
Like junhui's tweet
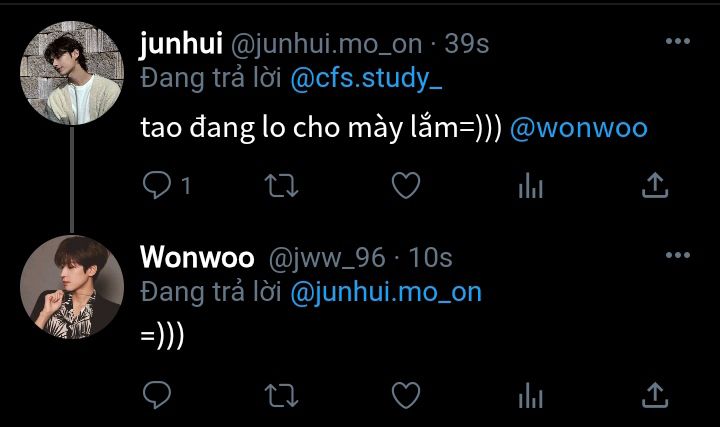pyautogui.click(x=406, y=185)
